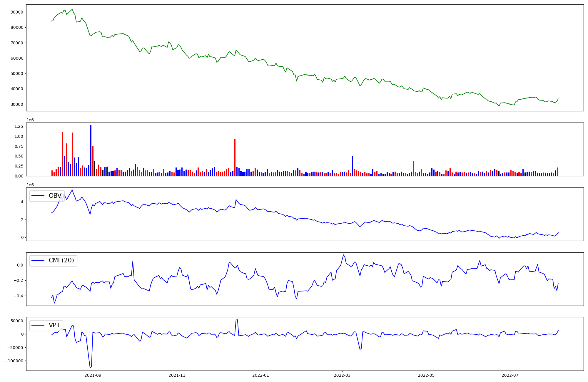Screen dimensions: 588x382
Task: Click the 1e6 multiplier above the volume chart
Action: click(x=30, y=120)
